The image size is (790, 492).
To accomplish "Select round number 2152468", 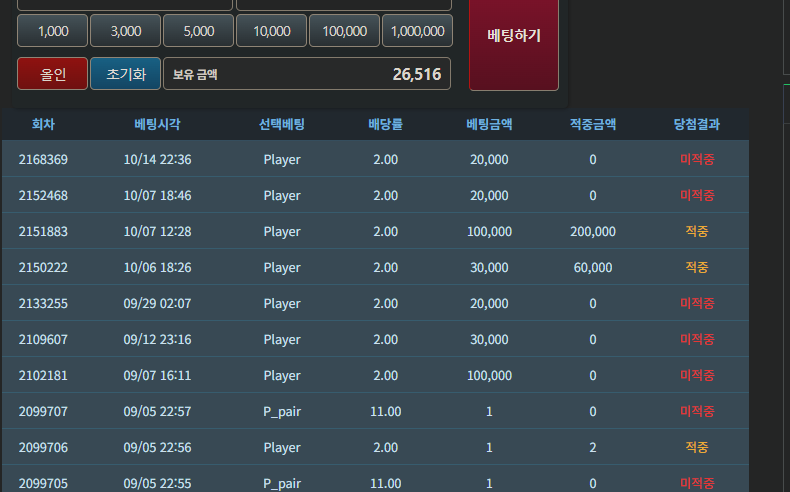I will pos(43,195).
